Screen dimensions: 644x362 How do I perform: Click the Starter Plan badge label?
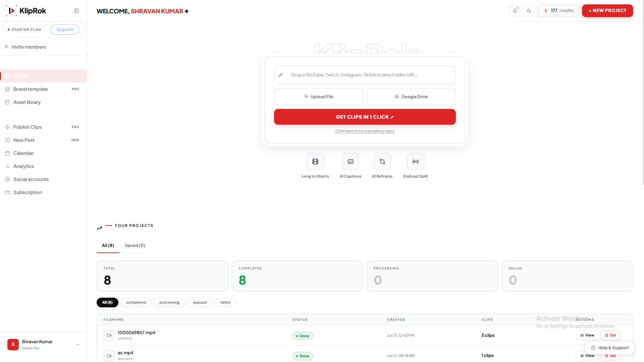pyautogui.click(x=26, y=29)
